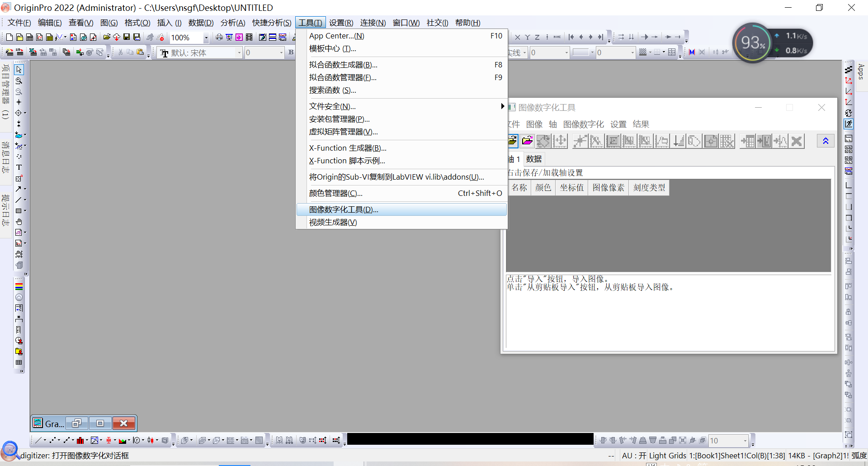Click the magnifier search icon at bottom-left
The height and width of the screenshot is (466, 868).
click(x=9, y=450)
